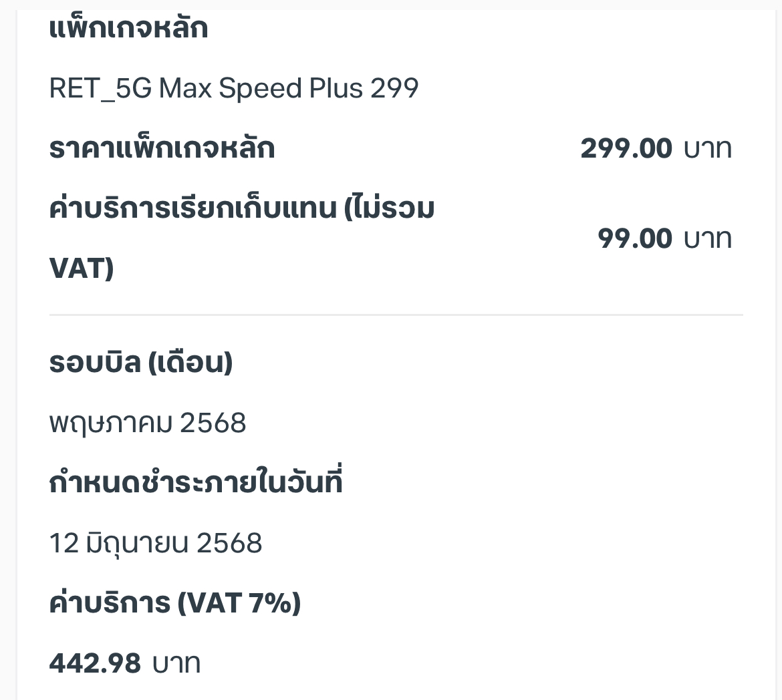Select the RET_5G Max Speed Plus 299 package name

click(233, 89)
